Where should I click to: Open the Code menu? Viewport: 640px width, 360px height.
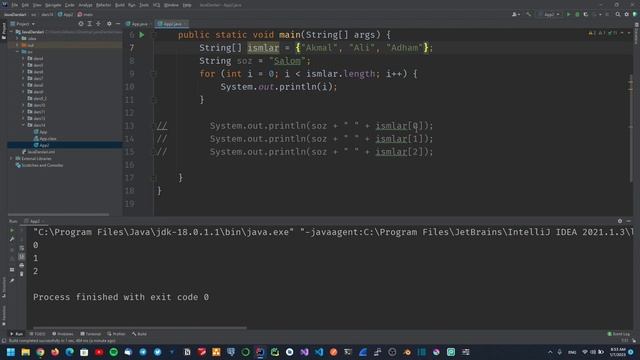tap(70, 5)
